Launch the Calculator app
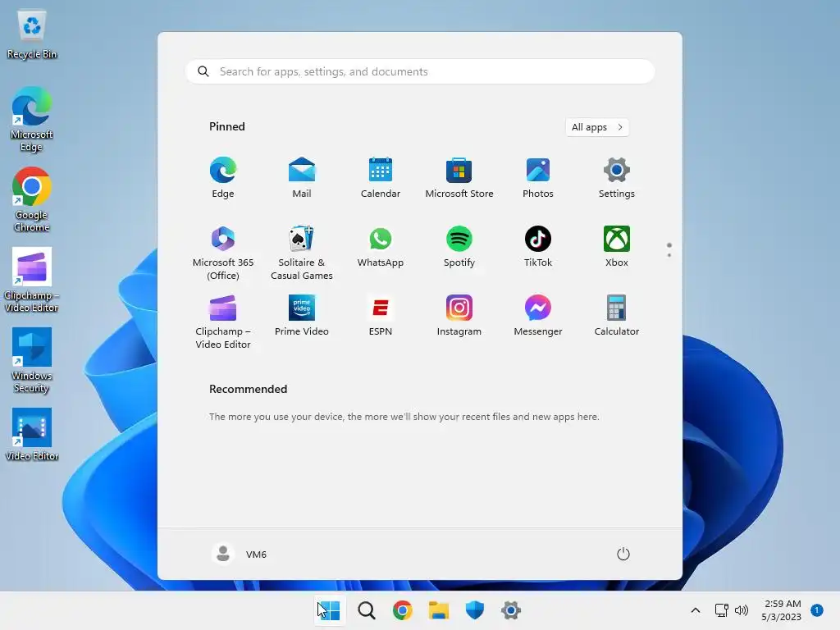Image resolution: width=840 pixels, height=630 pixels. tap(617, 316)
